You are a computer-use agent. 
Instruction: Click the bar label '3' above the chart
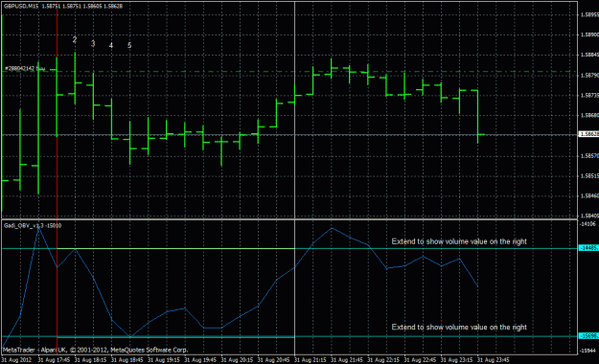click(93, 44)
